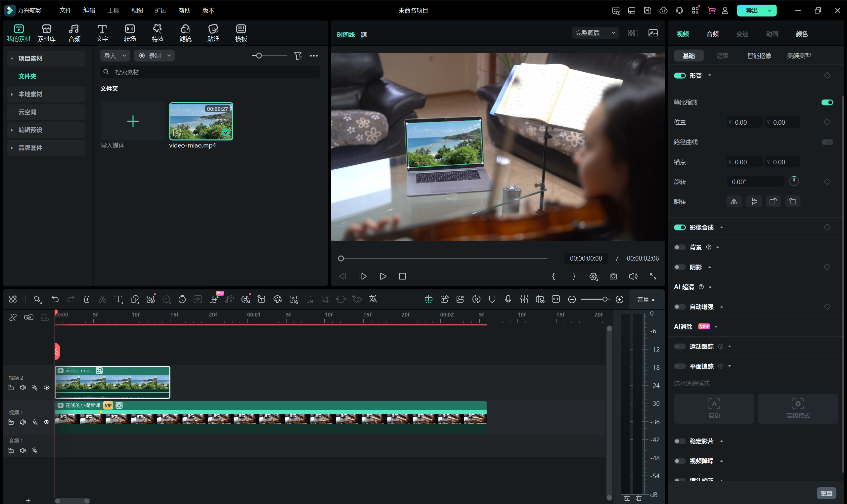847x504 pixels.
Task: Open the Transitions (转场) panel
Action: pos(130,33)
